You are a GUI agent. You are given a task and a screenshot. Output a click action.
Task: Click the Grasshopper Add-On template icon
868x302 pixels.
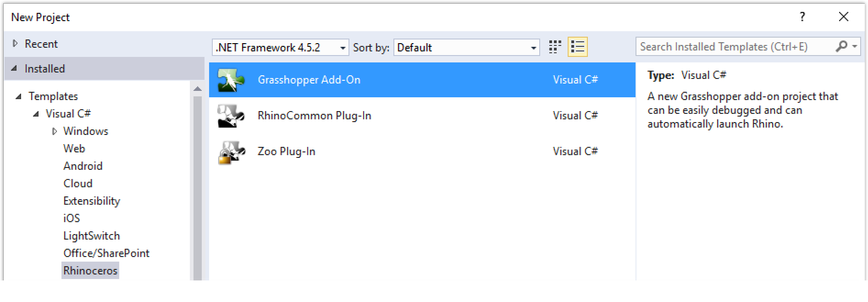coord(231,80)
